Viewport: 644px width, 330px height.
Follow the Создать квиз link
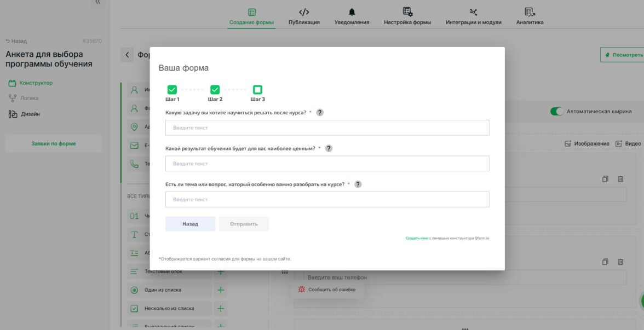(417, 238)
